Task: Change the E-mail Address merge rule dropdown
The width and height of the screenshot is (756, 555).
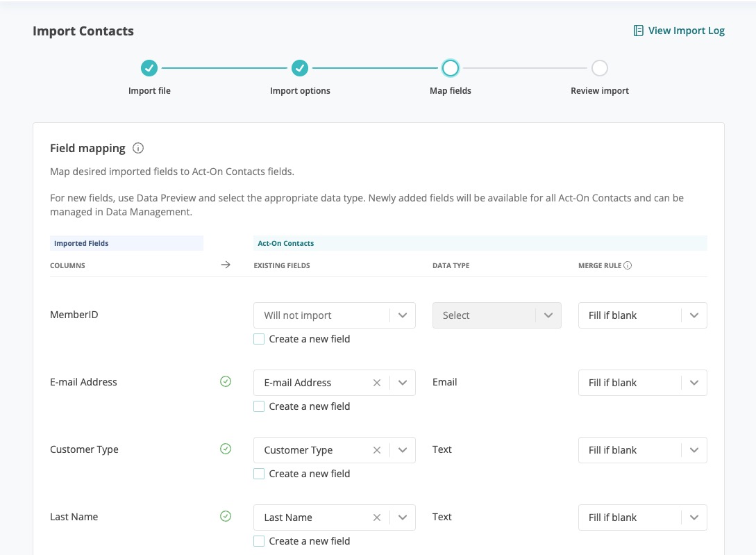Action: 642,383
